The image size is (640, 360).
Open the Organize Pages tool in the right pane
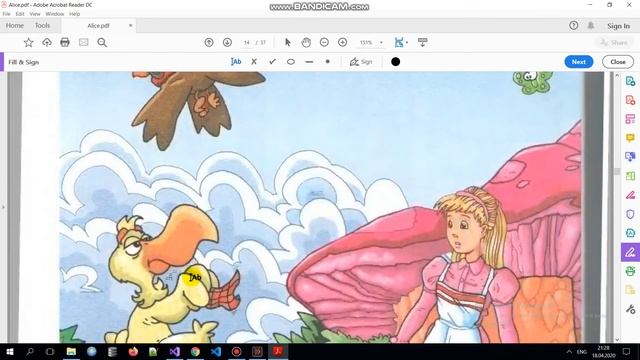coord(630,176)
